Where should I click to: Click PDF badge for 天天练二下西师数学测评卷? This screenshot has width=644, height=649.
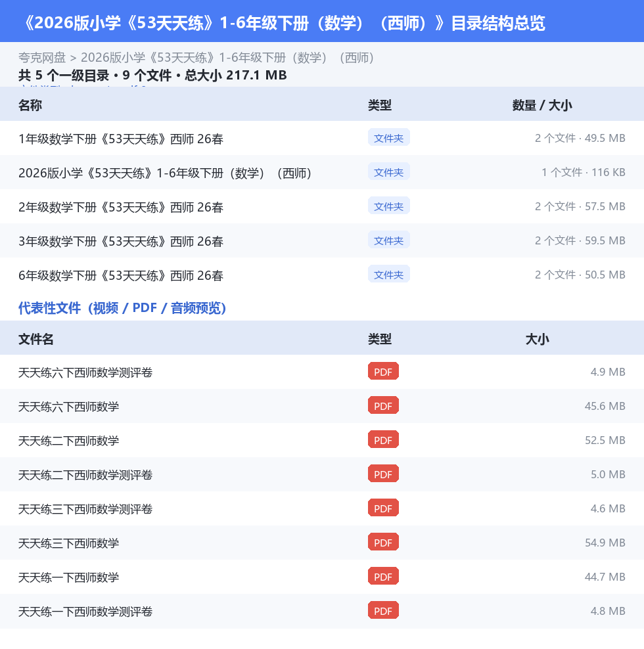pyautogui.click(x=384, y=474)
